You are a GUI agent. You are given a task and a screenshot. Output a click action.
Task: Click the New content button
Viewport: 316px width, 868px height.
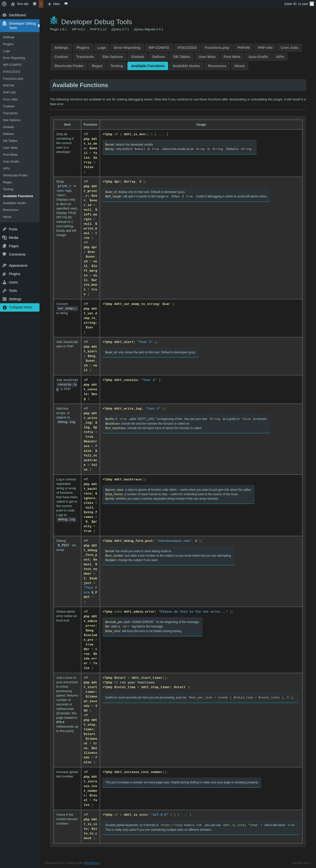pyautogui.click(x=54, y=4)
